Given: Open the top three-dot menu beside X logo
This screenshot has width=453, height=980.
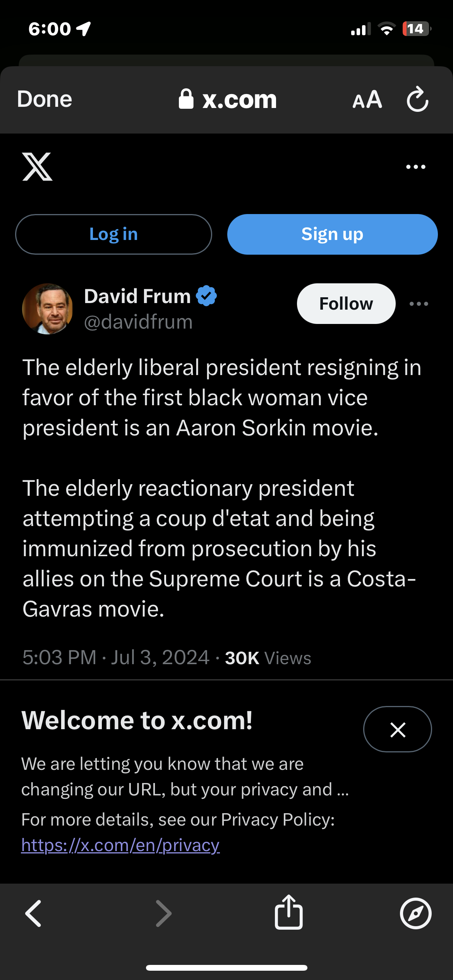Looking at the screenshot, I should tap(415, 167).
